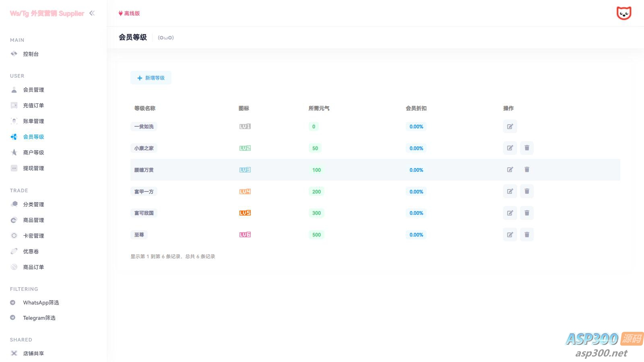The width and height of the screenshot is (644, 362).
Task: Click the cat avatar icon
Action: [623, 13]
